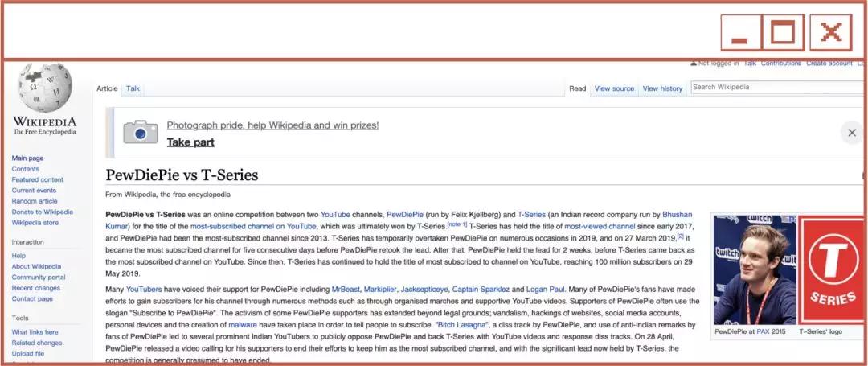Viewport: 868px width, 366px height.
Task: Open Jacksepticeye link
Action: pos(424,289)
